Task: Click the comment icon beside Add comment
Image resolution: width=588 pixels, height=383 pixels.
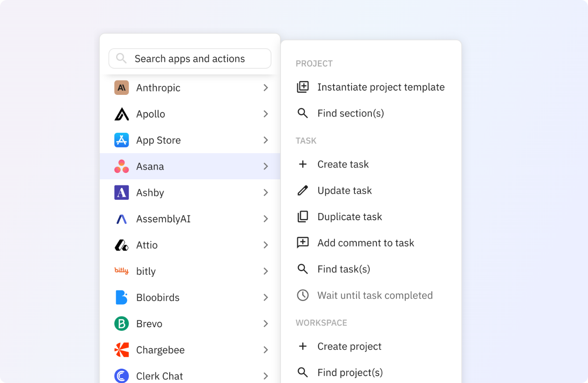Action: pos(303,243)
